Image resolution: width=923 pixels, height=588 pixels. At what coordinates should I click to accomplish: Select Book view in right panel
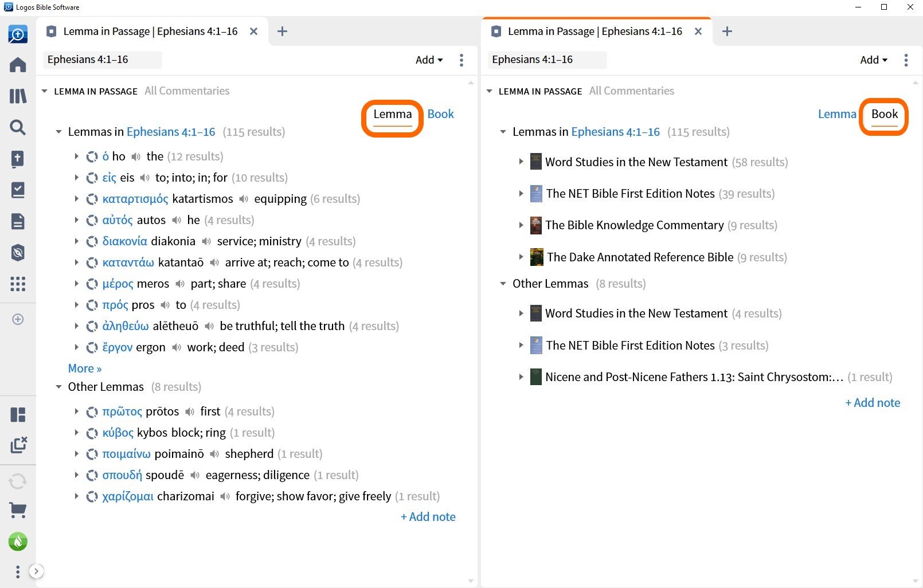885,114
